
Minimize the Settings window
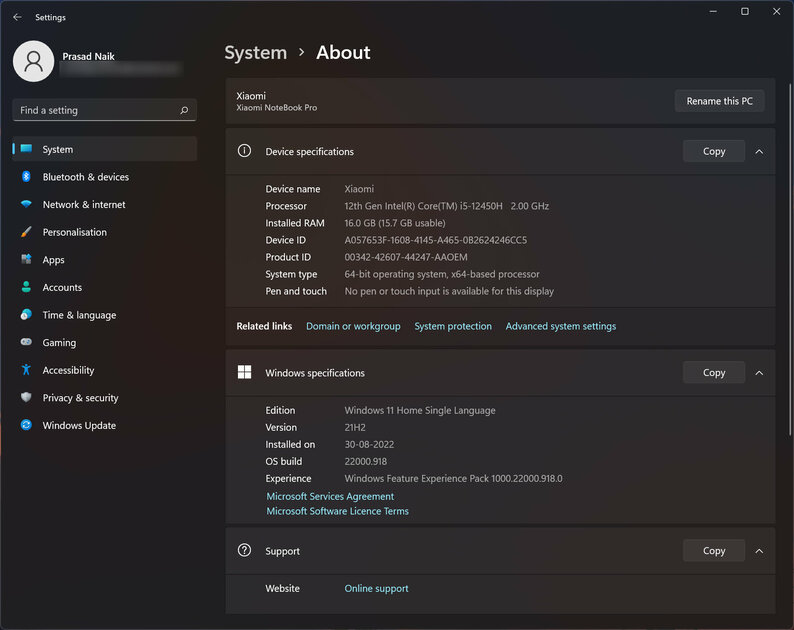pos(713,11)
